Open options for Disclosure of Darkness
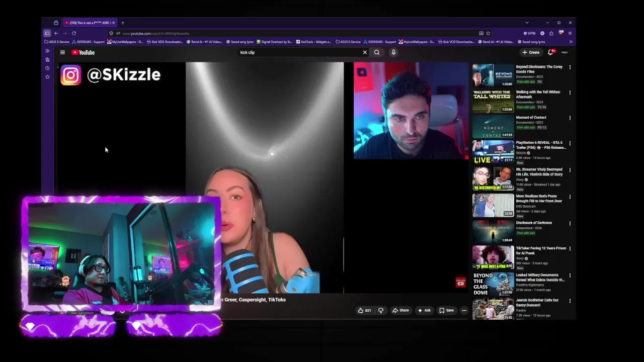The height and width of the screenshot is (362, 644). click(x=570, y=223)
